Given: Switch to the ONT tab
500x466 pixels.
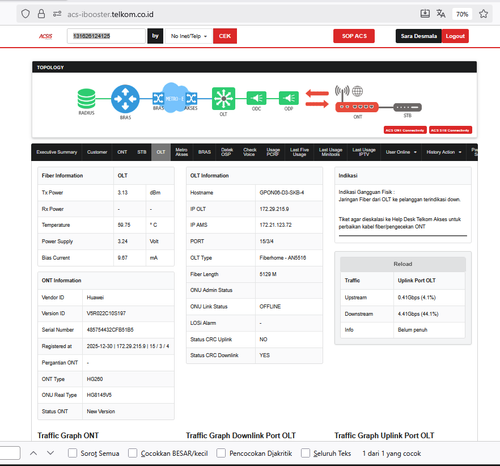Looking at the screenshot, I should point(122,152).
